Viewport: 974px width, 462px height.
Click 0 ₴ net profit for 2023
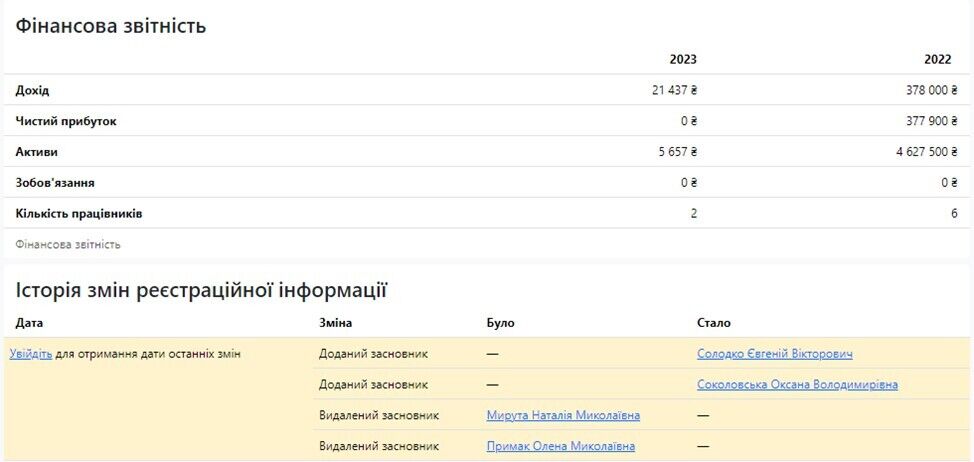[689, 121]
